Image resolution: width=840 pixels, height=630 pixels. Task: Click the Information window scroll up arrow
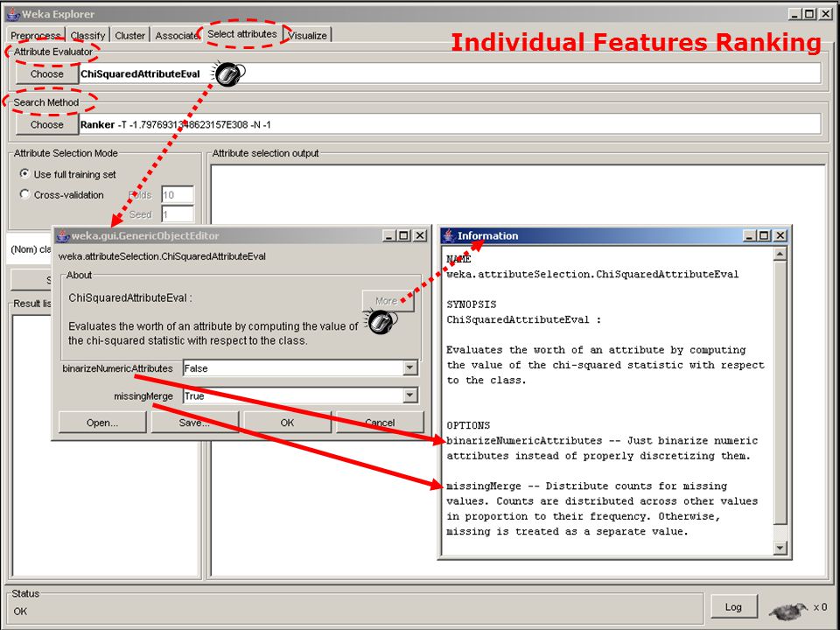pos(780,254)
